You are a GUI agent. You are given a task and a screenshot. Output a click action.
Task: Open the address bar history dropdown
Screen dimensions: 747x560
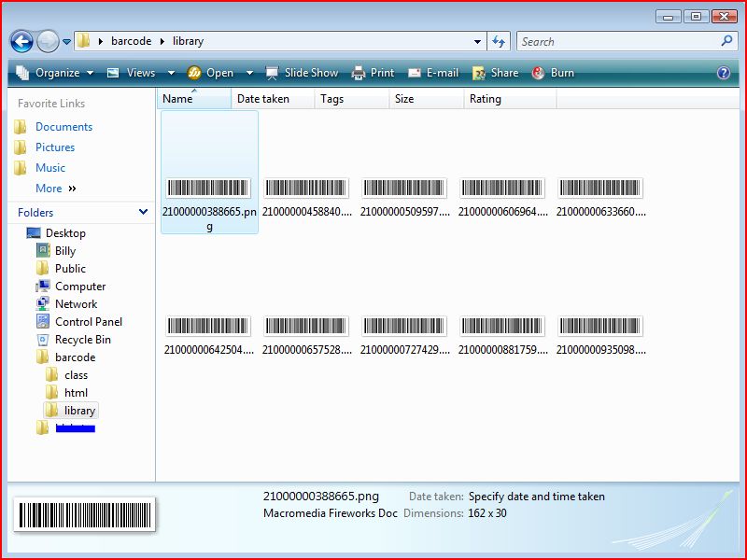pos(478,41)
